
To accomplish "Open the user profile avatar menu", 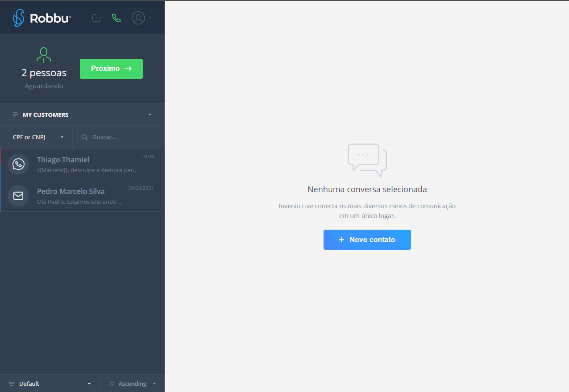I will click(139, 18).
